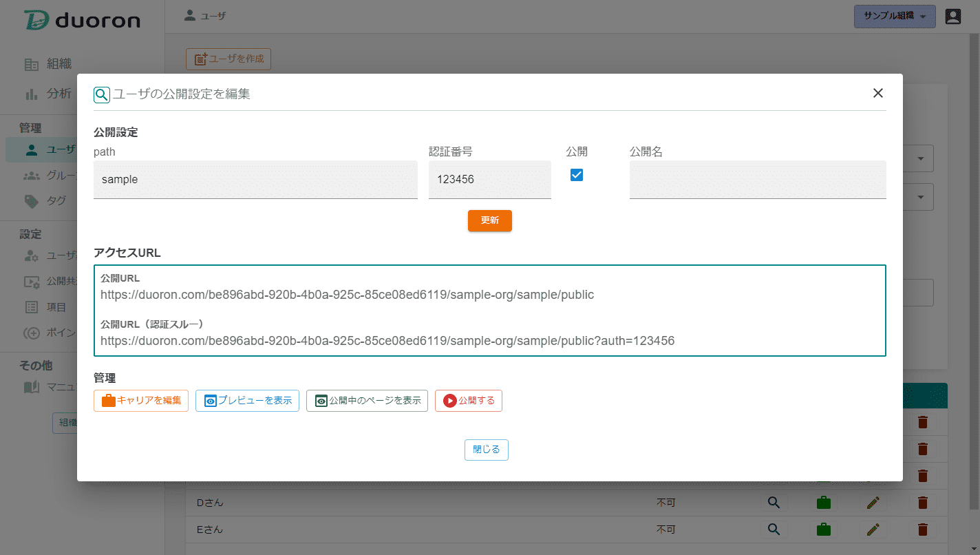This screenshot has height=555, width=980.
Task: Click the orange 更新 button
Action: [x=490, y=220]
